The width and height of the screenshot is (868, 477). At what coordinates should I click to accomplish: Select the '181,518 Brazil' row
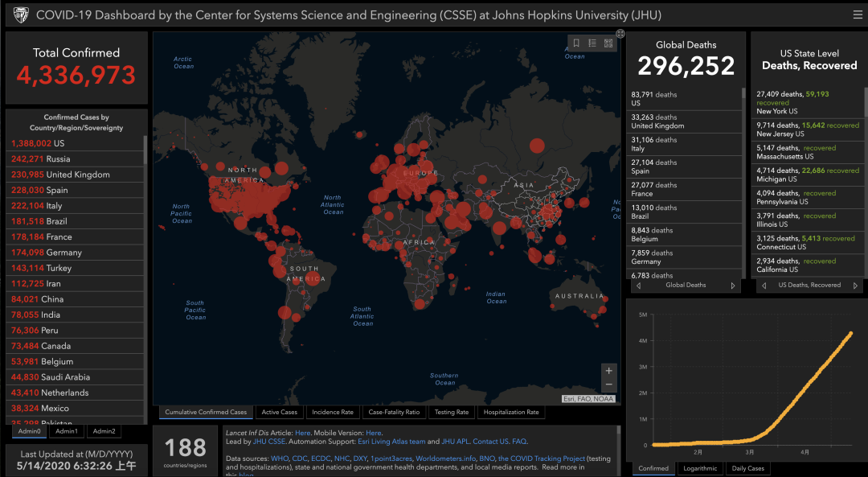[75, 221]
